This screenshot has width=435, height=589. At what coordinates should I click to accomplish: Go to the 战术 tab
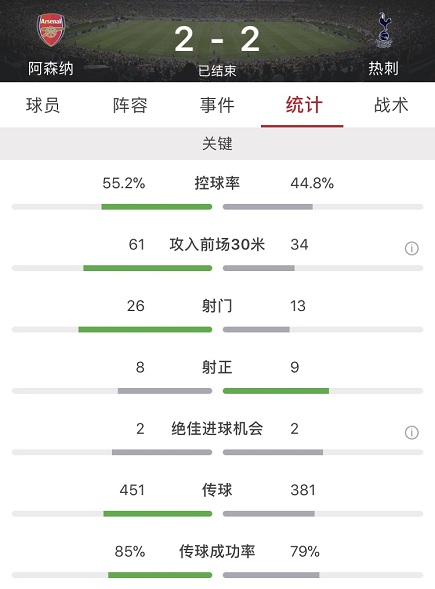click(391, 105)
